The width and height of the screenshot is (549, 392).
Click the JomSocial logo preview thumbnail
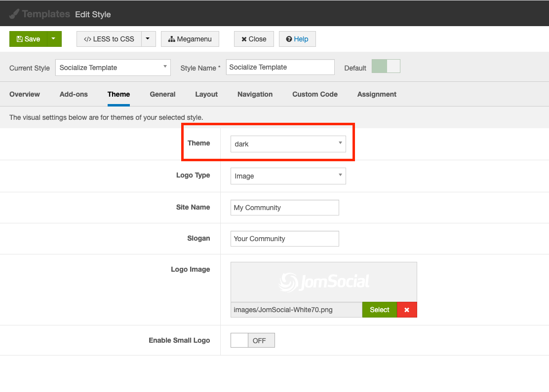click(323, 282)
